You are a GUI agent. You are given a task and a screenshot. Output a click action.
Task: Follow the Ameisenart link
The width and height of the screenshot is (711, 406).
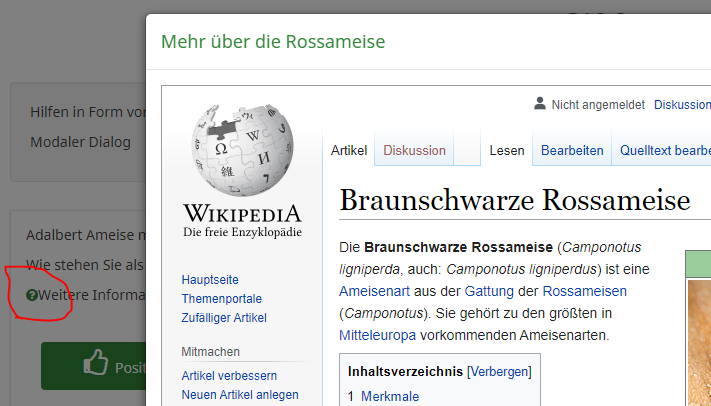373,291
